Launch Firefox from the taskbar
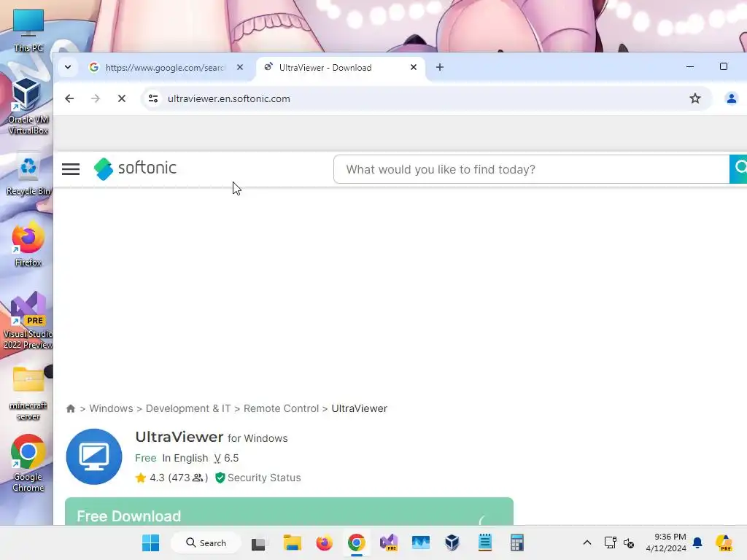The width and height of the screenshot is (747, 560). 324,542
